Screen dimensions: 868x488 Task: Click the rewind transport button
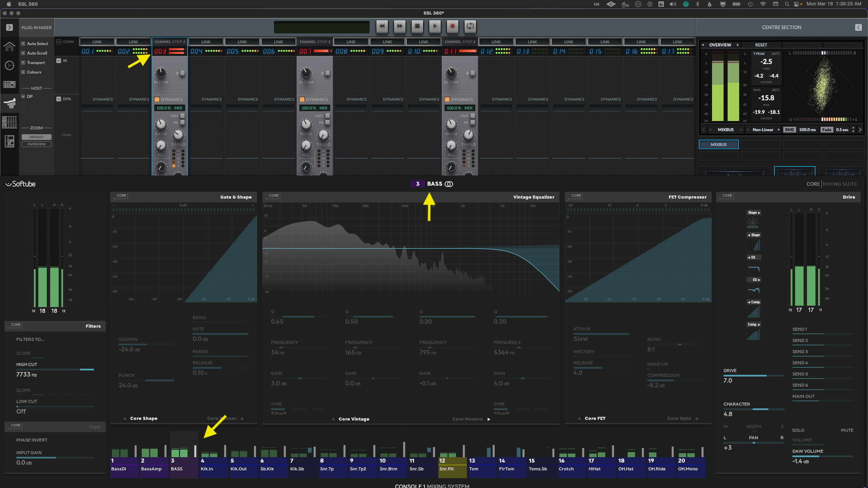point(382,26)
